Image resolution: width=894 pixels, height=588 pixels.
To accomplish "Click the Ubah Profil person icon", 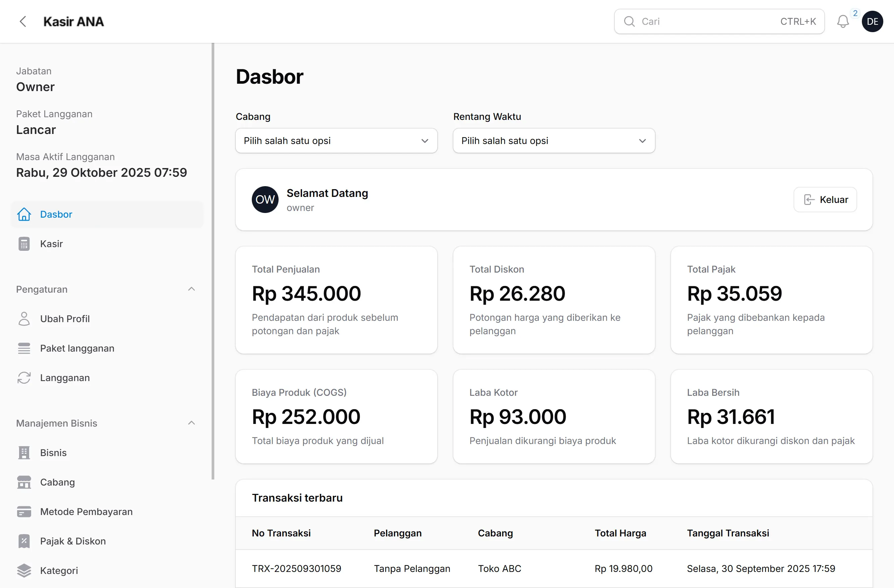I will (x=24, y=318).
